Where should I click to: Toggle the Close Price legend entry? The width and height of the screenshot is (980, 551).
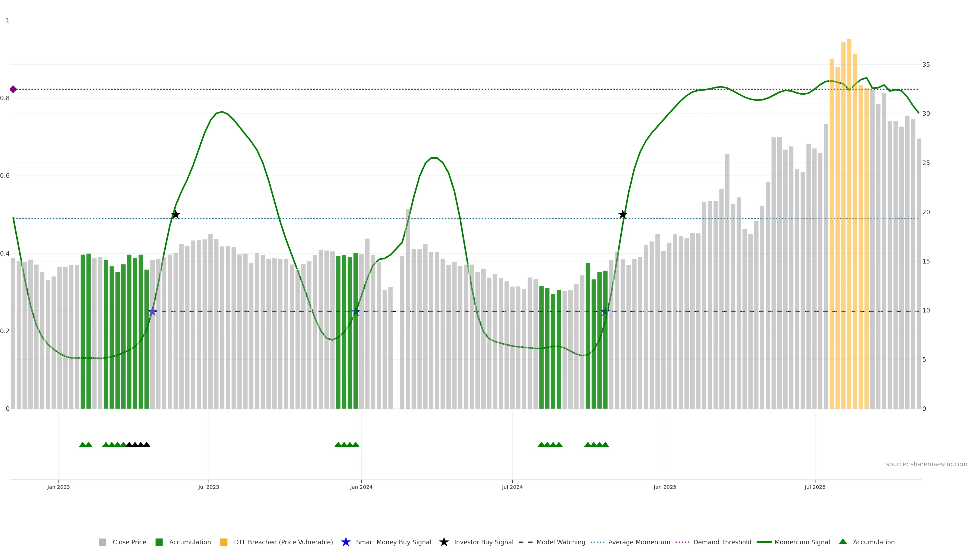129,542
